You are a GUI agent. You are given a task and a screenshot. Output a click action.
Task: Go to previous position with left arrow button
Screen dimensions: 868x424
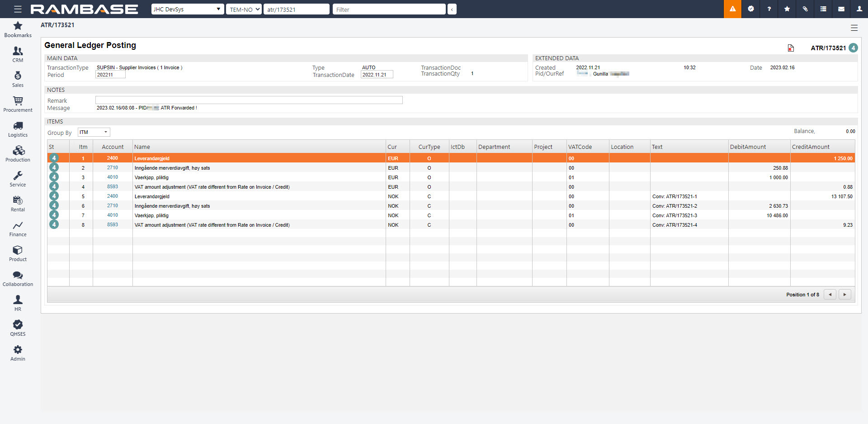click(x=830, y=295)
